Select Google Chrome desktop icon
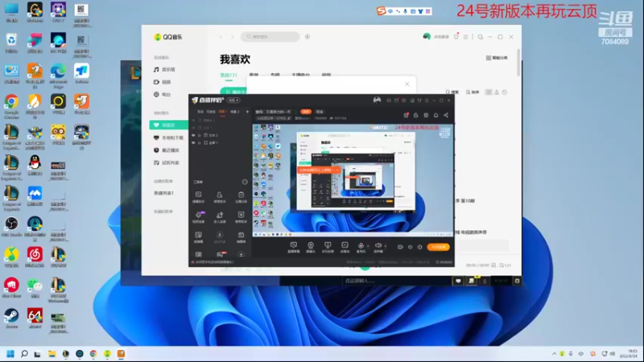This screenshot has width=644, height=362. (11, 106)
